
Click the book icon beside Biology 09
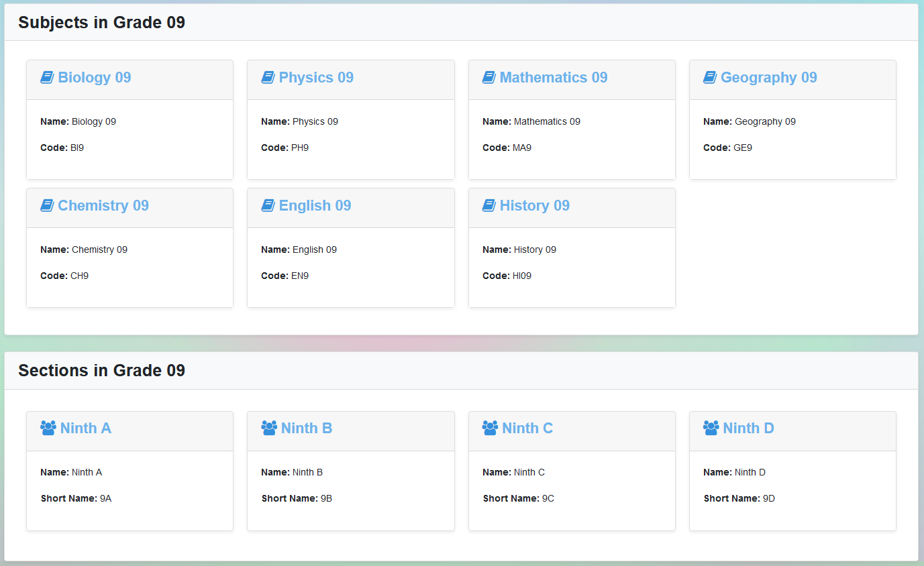click(47, 78)
